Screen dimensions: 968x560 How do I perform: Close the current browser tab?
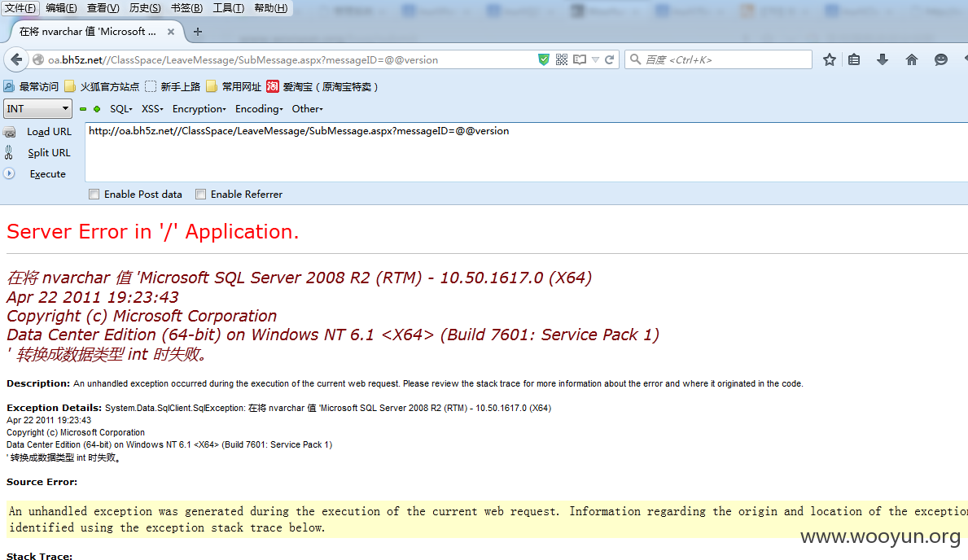pos(171,32)
